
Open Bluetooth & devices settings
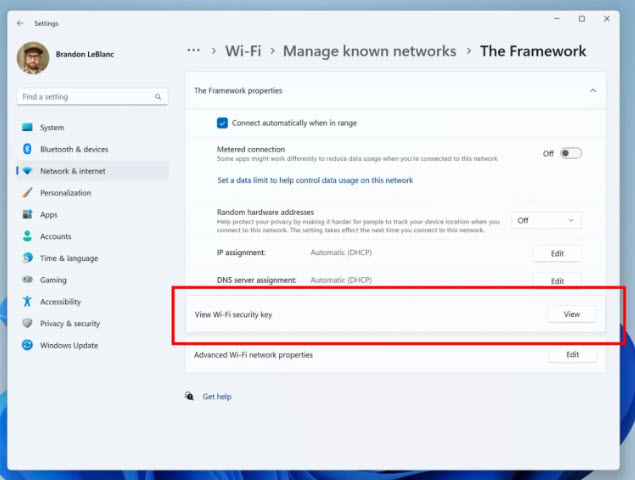tap(92, 149)
